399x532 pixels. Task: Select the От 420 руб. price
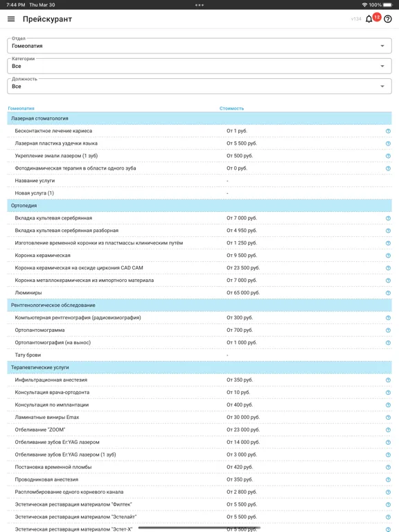pos(240,467)
